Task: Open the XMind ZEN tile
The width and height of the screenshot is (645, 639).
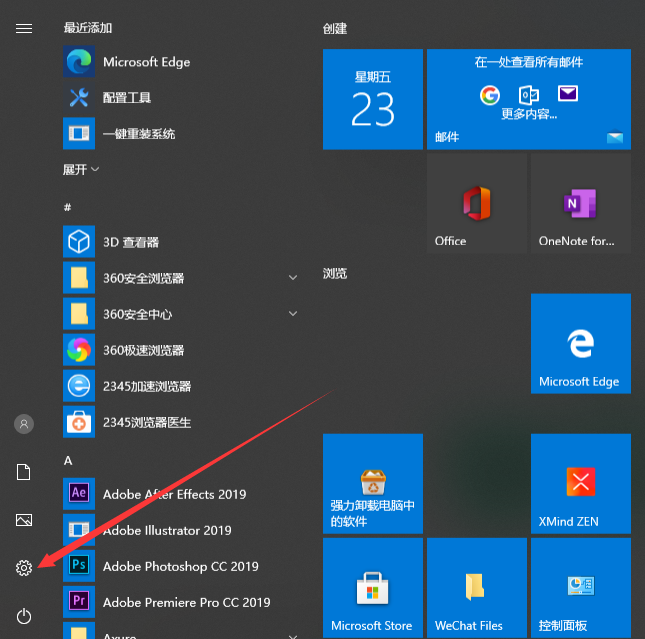Action: click(580, 483)
